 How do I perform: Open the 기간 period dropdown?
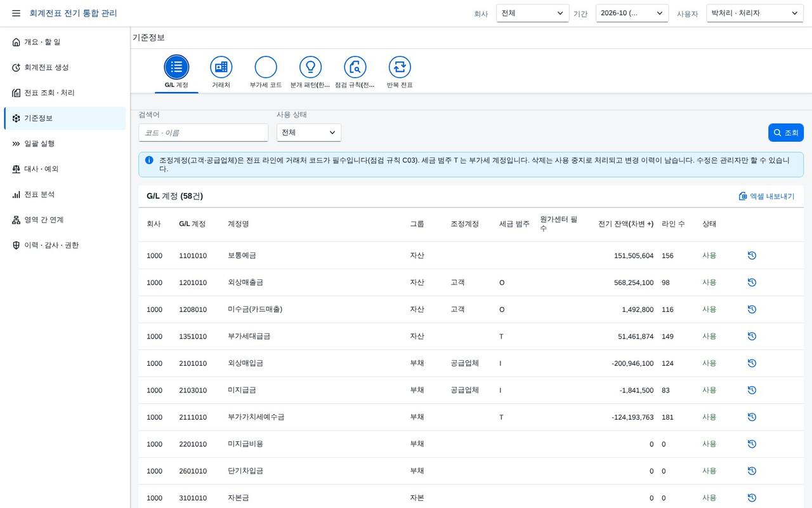[632, 13]
